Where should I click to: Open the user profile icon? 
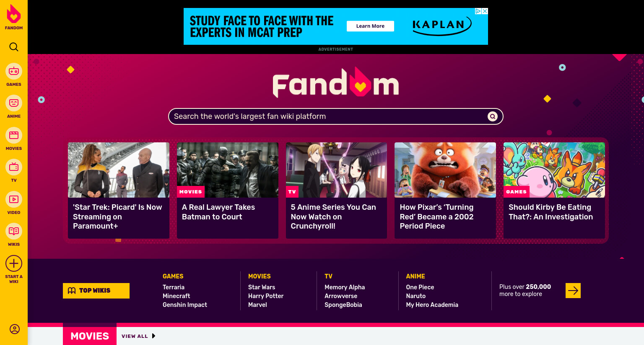point(14,329)
